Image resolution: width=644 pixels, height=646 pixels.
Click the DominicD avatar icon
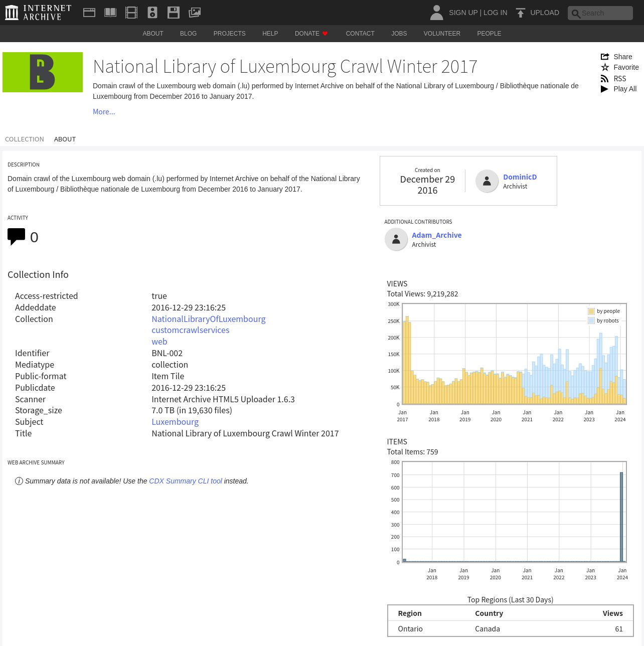click(487, 181)
